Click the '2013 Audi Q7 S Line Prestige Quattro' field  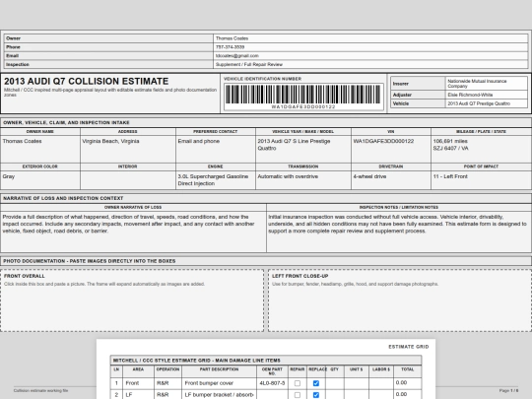click(x=303, y=149)
